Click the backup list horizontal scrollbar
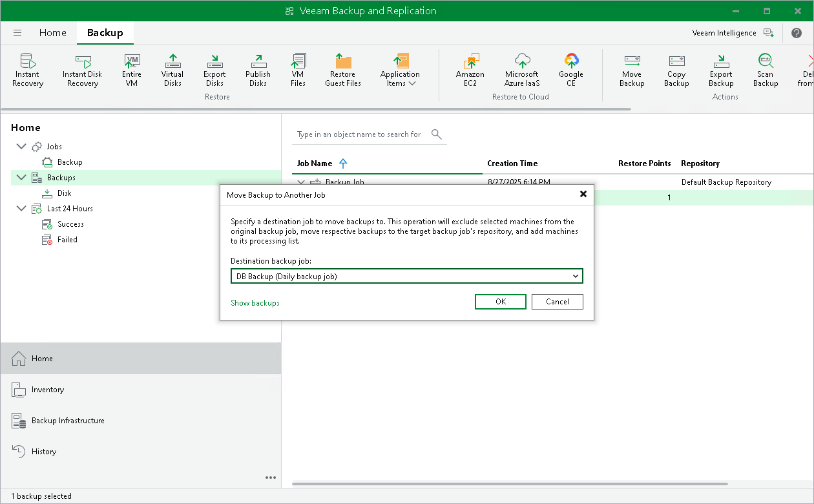The height and width of the screenshot is (504, 814). (x=510, y=483)
